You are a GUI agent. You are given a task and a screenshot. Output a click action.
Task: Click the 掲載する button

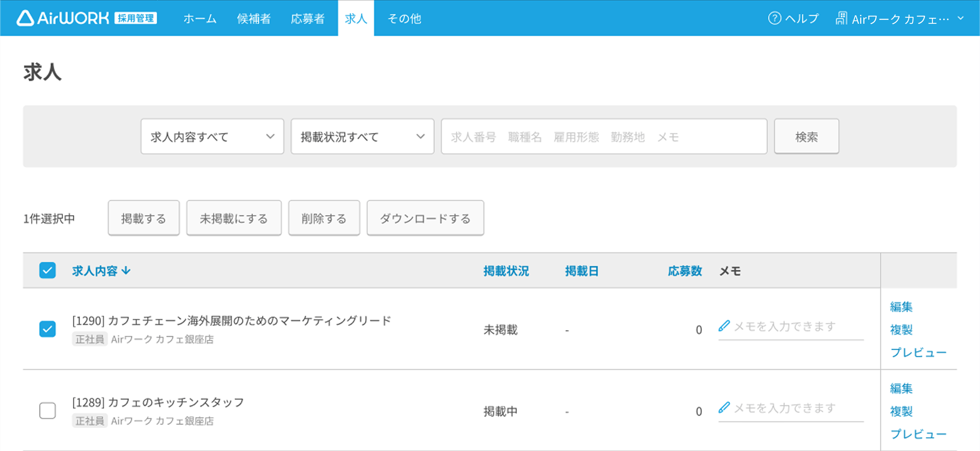click(144, 218)
